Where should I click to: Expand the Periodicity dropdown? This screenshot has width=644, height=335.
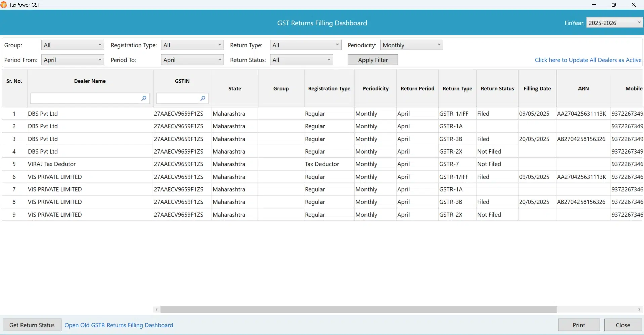coord(412,45)
